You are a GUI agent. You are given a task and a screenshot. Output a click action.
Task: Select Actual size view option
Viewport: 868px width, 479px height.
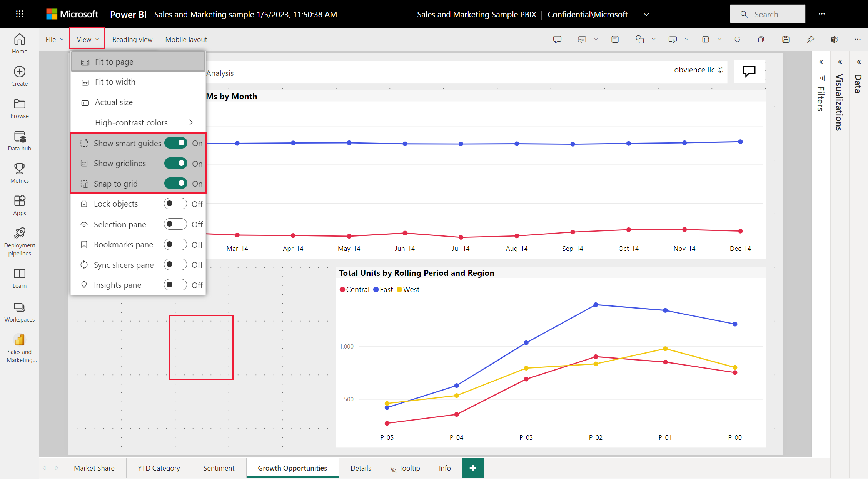point(113,102)
